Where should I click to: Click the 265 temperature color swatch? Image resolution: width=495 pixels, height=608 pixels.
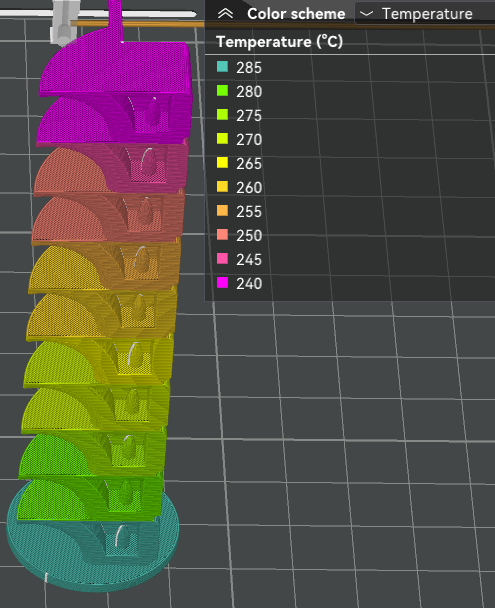point(222,163)
